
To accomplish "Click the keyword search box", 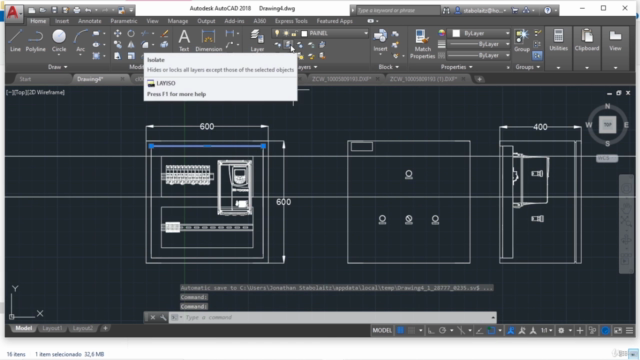I will point(398,10).
